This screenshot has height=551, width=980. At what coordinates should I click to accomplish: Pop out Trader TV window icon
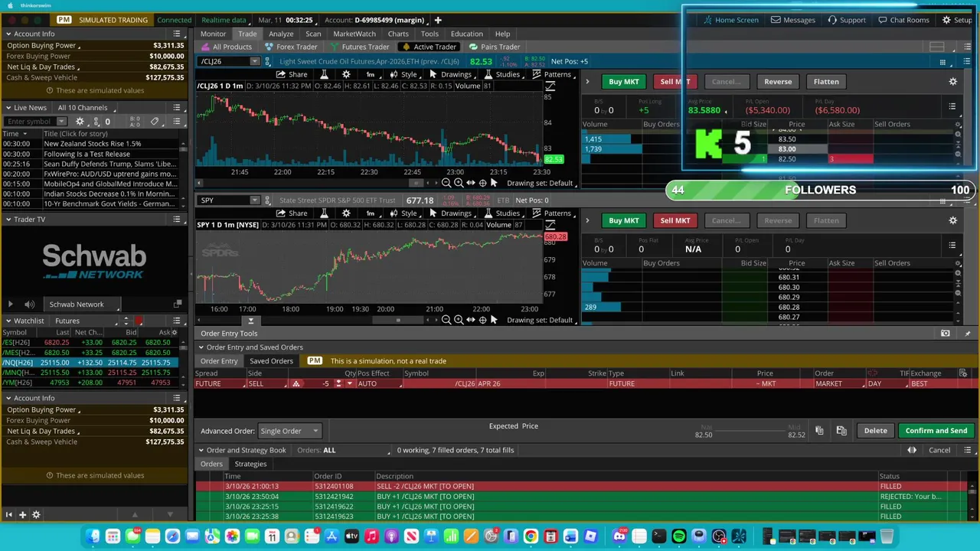point(178,305)
